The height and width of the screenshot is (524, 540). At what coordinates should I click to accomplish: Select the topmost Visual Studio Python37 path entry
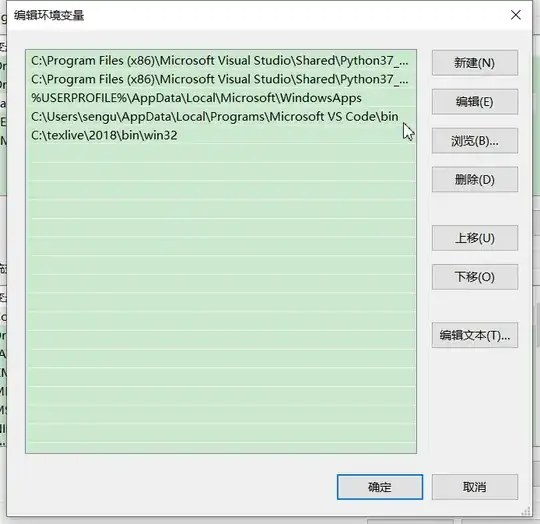(221, 61)
